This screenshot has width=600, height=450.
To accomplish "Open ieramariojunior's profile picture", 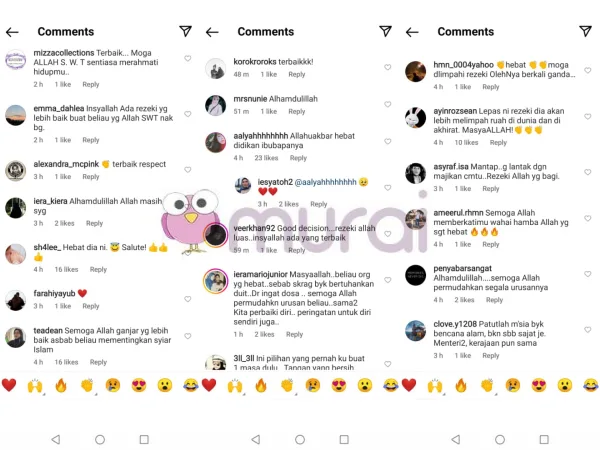I will point(215,281).
